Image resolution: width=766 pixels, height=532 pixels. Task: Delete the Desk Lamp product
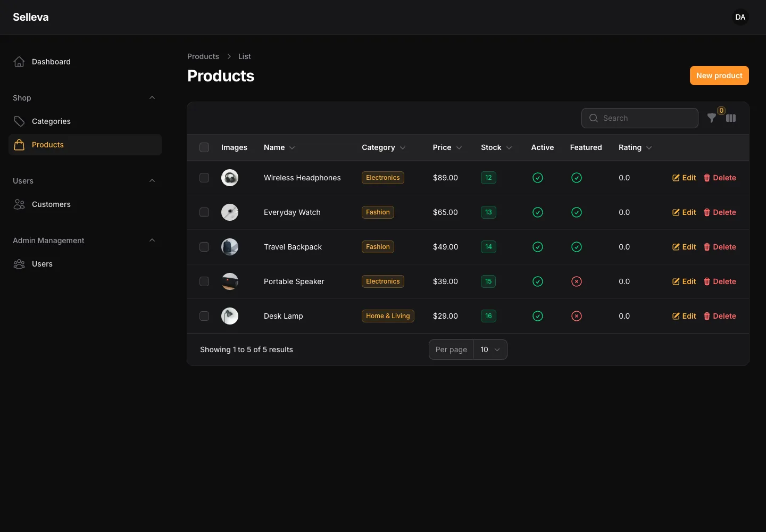[720, 316]
